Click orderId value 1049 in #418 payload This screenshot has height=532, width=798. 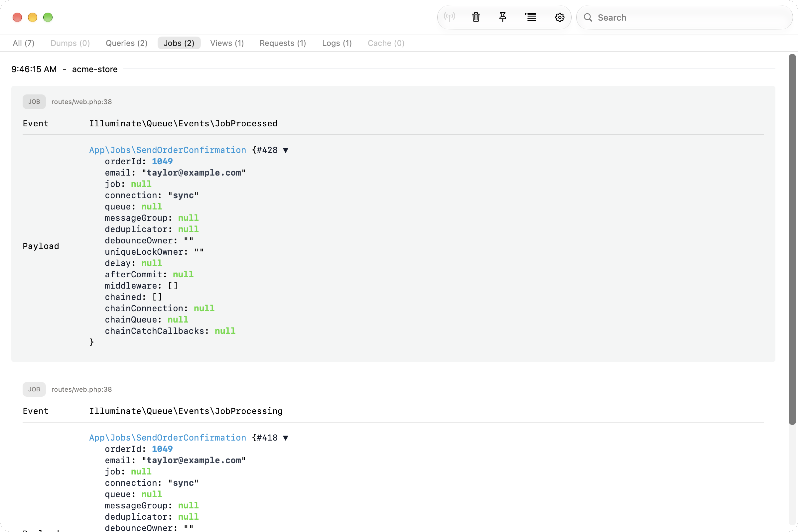(x=162, y=449)
